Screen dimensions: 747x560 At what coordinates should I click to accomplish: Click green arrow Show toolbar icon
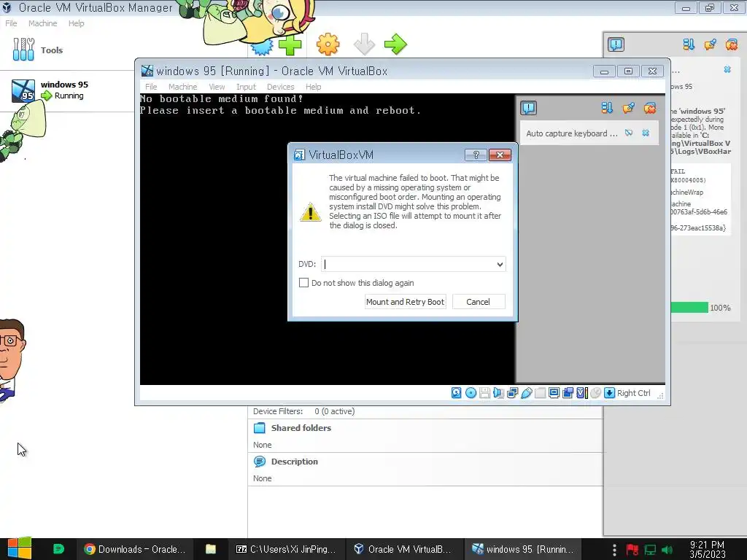tap(395, 44)
